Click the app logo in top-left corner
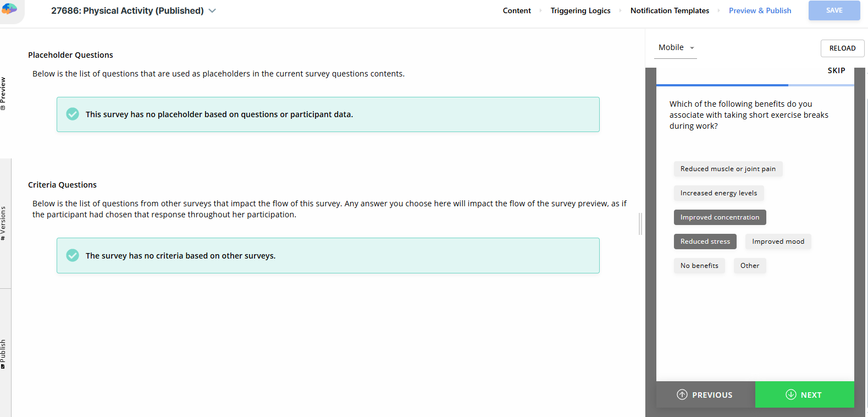The image size is (868, 417). tap(9, 9)
